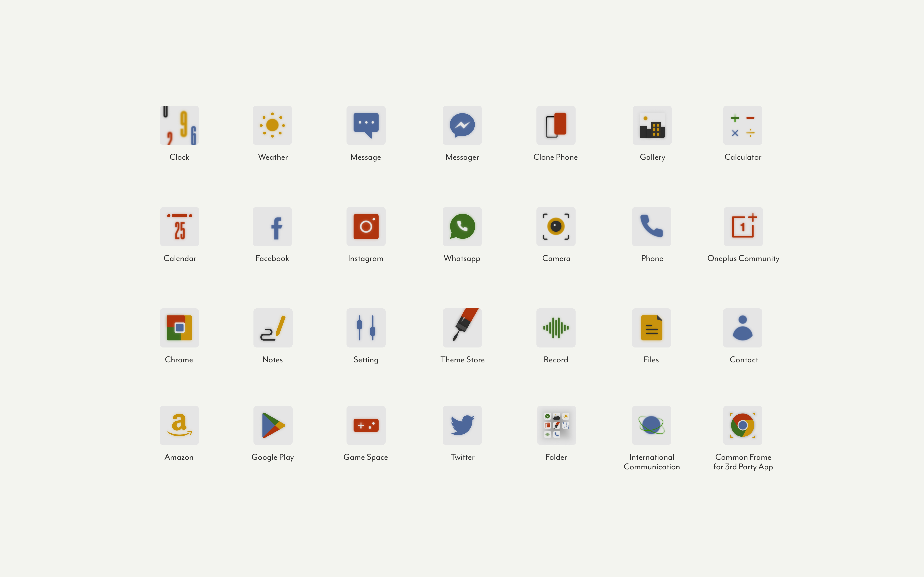Open the Camera lens icon
The height and width of the screenshot is (577, 924).
pyautogui.click(x=555, y=226)
